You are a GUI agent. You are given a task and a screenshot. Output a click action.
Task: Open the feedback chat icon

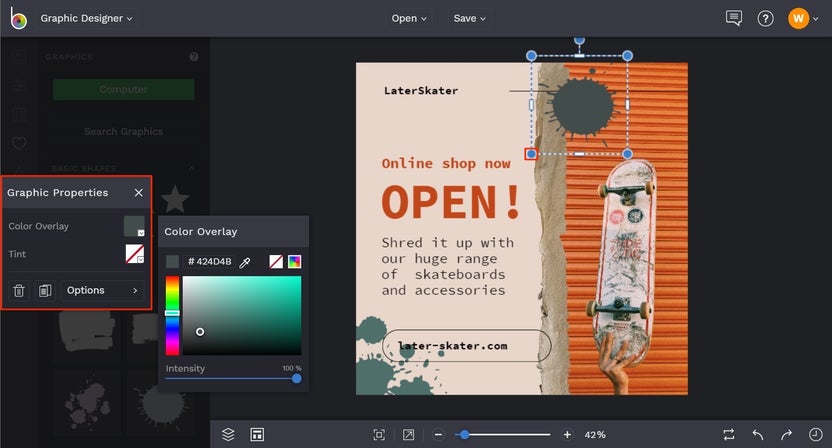tap(734, 19)
